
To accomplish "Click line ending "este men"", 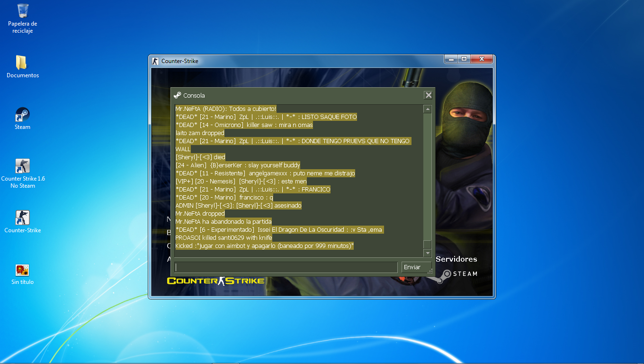I will tap(241, 182).
